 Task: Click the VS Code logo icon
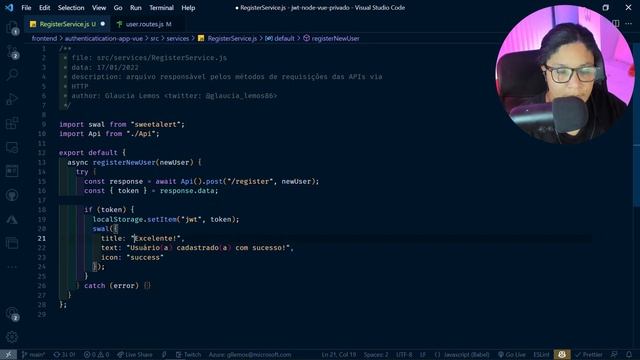point(9,8)
